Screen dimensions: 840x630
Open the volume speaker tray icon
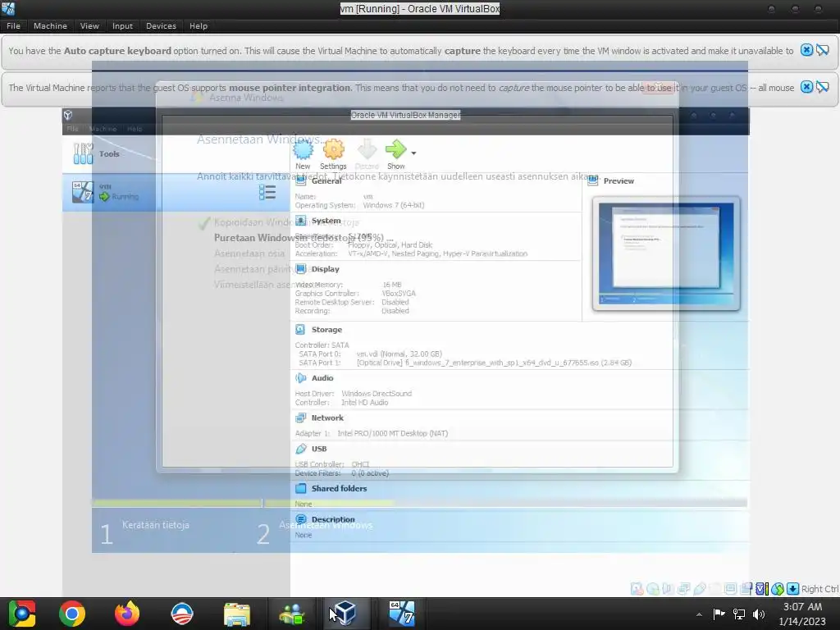tap(759, 614)
